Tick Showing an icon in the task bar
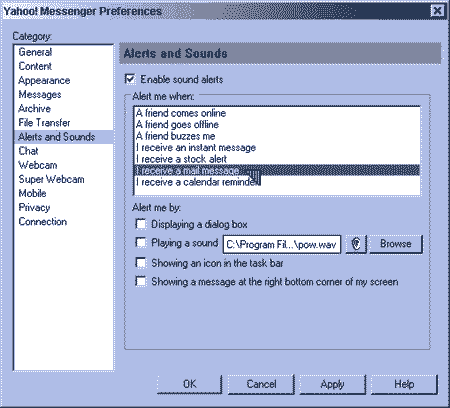 pos(141,263)
